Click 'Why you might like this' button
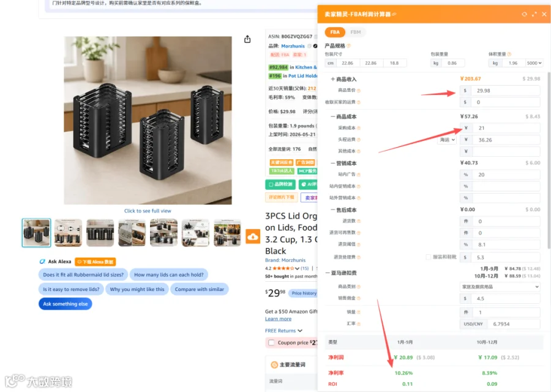The height and width of the screenshot is (392, 551). tap(137, 289)
